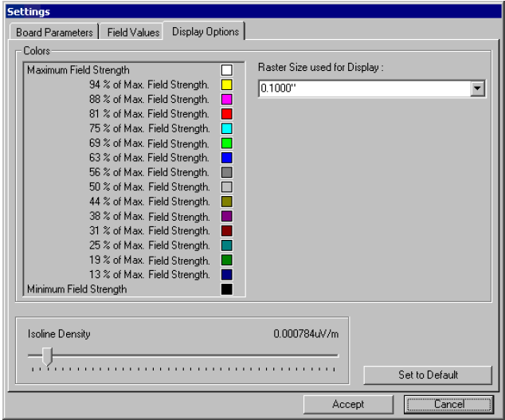The width and height of the screenshot is (505, 420).
Task: Click the Accept button
Action: [348, 404]
